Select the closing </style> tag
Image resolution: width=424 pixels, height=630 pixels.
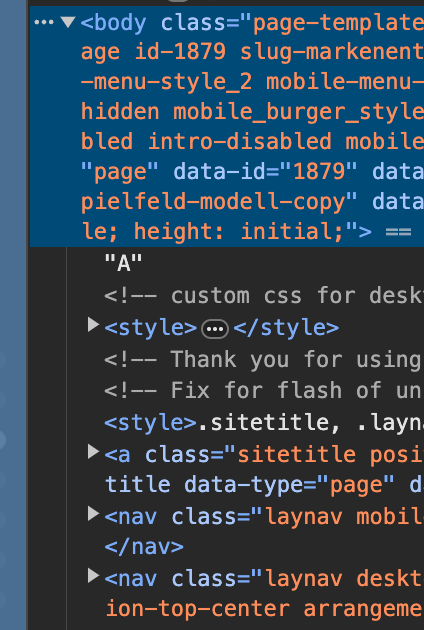coord(286,328)
